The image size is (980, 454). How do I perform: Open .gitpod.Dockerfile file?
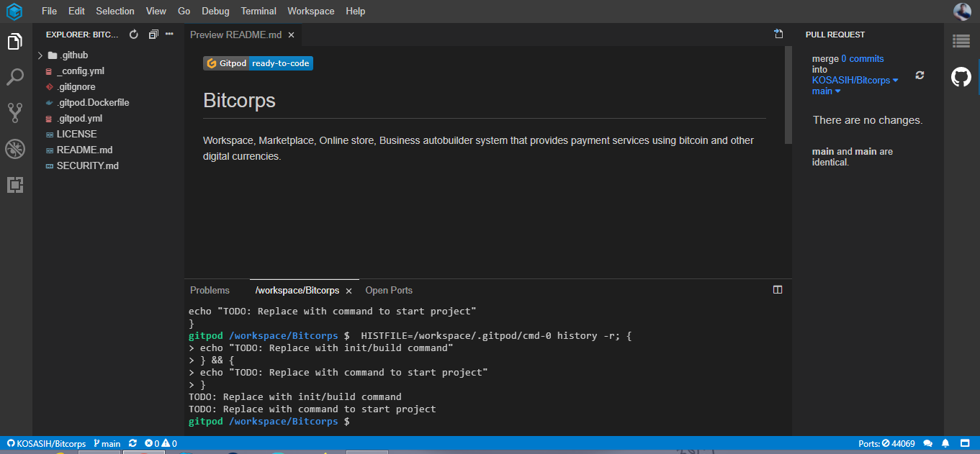tap(93, 103)
